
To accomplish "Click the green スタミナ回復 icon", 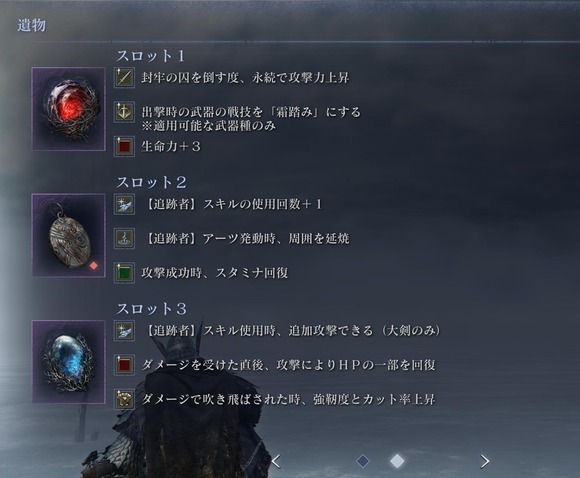I will [x=124, y=273].
